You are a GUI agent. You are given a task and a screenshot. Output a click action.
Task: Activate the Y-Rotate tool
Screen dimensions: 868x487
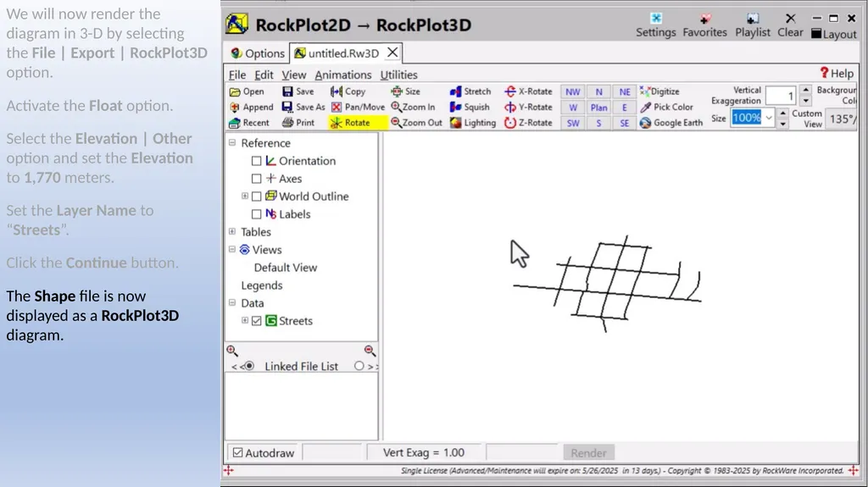point(528,107)
